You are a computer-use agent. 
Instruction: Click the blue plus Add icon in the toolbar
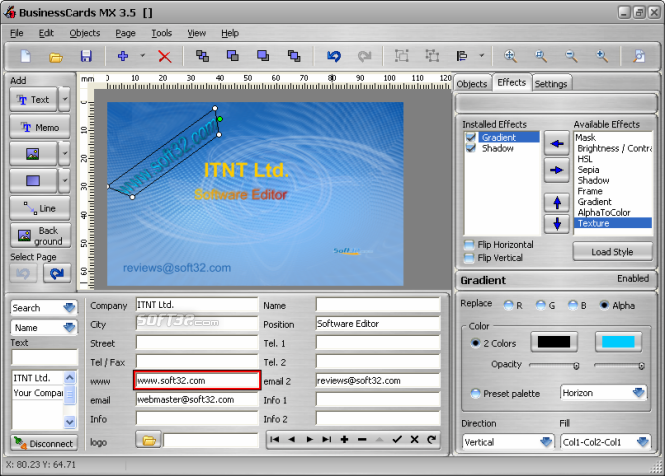click(123, 56)
